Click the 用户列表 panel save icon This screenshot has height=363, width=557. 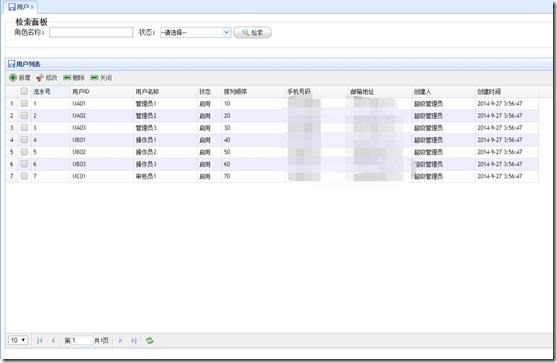point(11,64)
